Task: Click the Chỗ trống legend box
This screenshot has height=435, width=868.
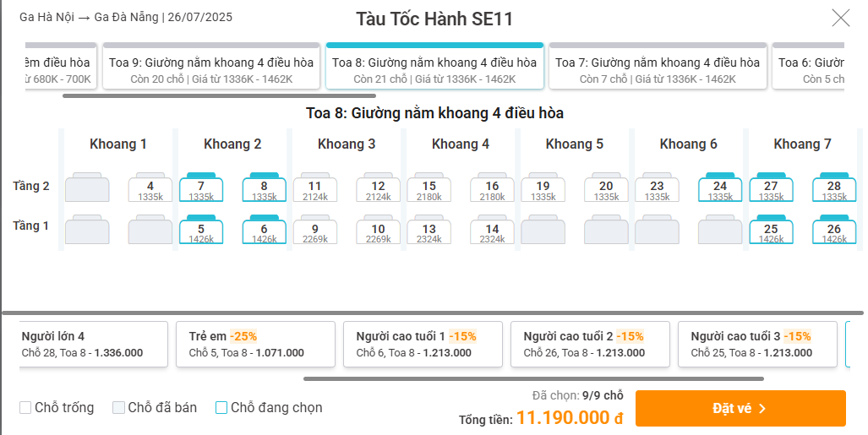Action: (25, 408)
